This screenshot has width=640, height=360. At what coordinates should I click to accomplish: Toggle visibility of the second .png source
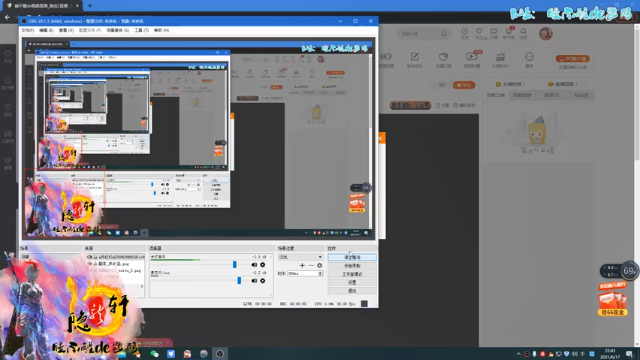point(89,264)
